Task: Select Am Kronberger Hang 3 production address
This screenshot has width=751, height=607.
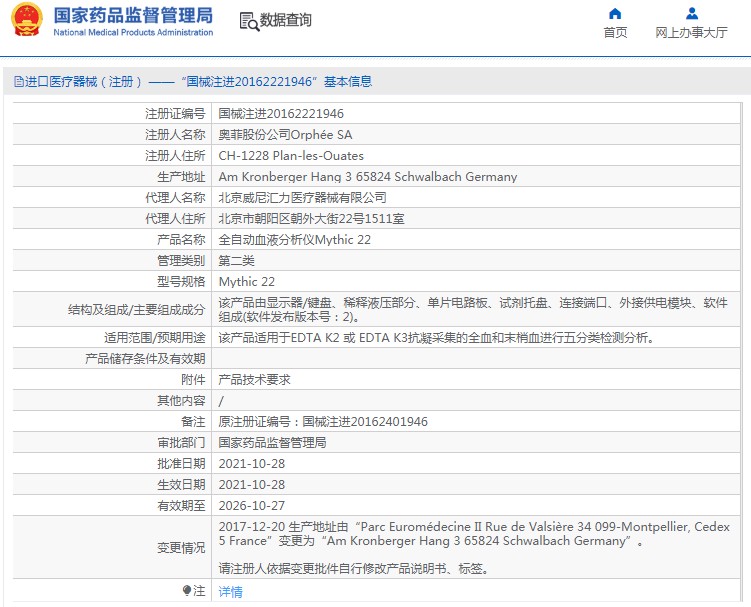Action: [x=368, y=177]
